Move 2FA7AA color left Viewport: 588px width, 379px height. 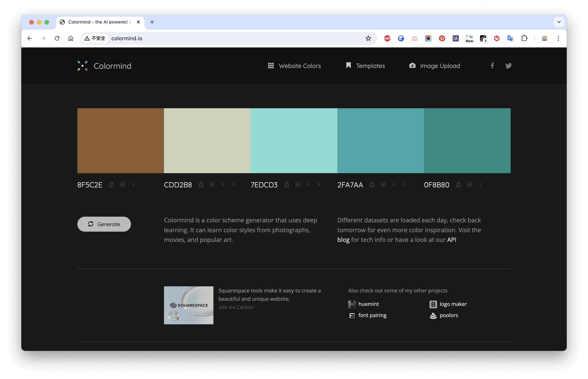394,184
